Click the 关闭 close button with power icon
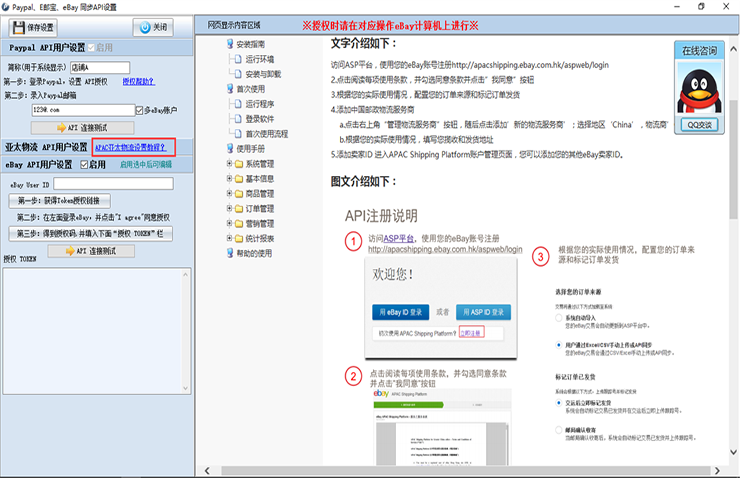 pos(153,27)
